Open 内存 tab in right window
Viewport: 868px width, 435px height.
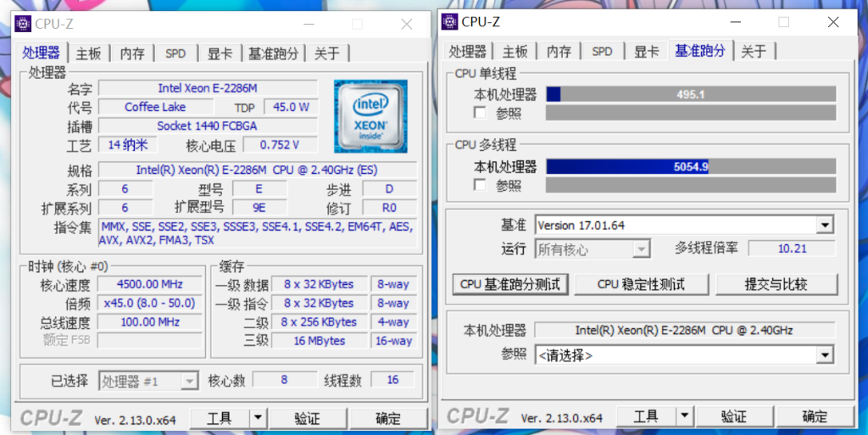tap(559, 52)
